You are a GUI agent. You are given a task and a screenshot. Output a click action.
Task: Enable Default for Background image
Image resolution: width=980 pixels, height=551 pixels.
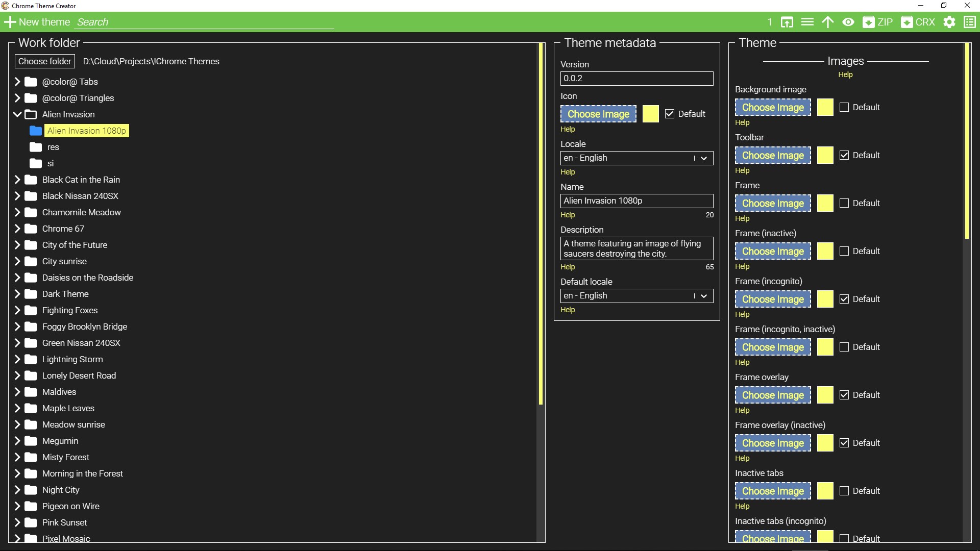844,107
